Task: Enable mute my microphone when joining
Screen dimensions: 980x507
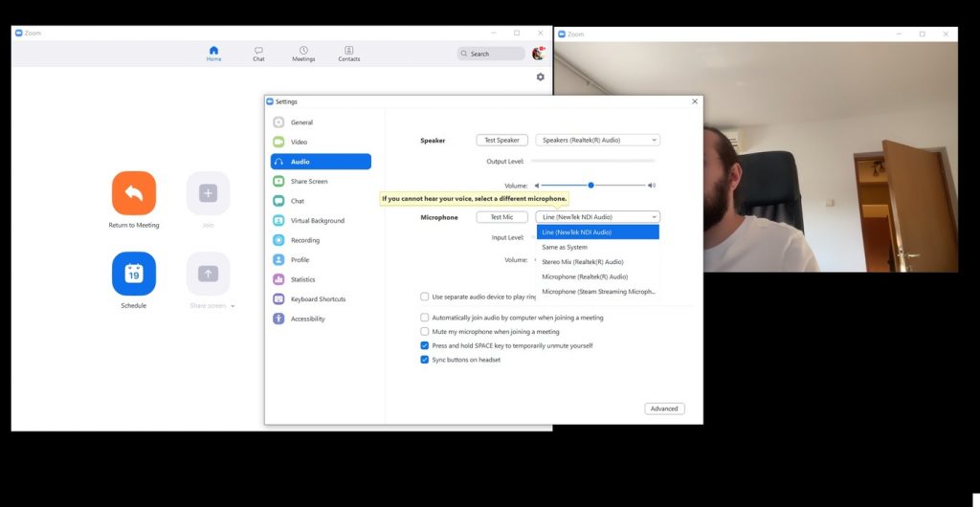Action: tap(424, 332)
